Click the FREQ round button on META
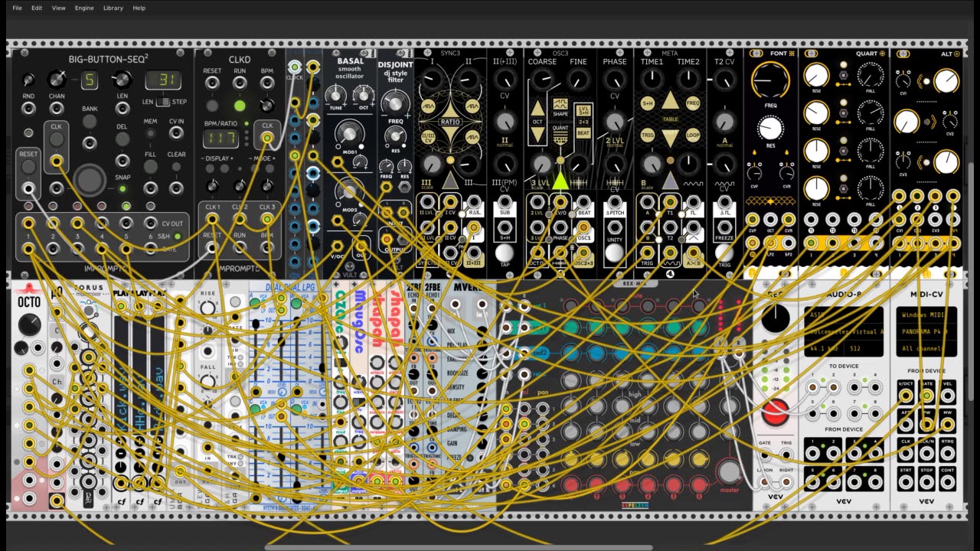 point(692,103)
